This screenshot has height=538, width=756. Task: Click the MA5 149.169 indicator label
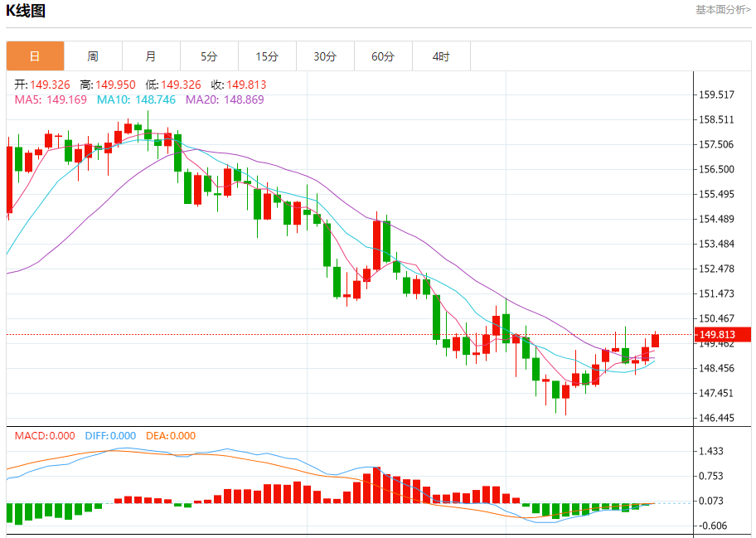pos(51,99)
